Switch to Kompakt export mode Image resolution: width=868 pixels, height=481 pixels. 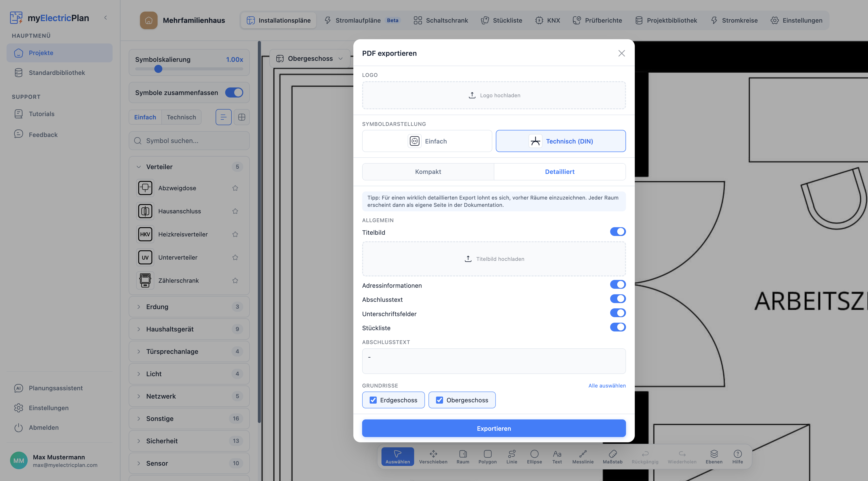pos(428,172)
